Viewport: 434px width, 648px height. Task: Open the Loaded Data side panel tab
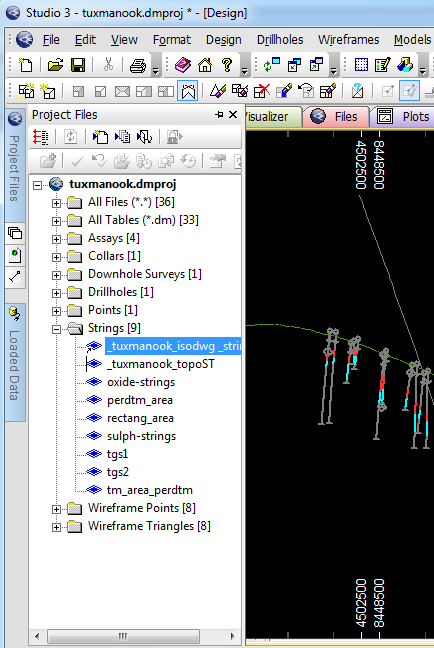click(x=15, y=362)
